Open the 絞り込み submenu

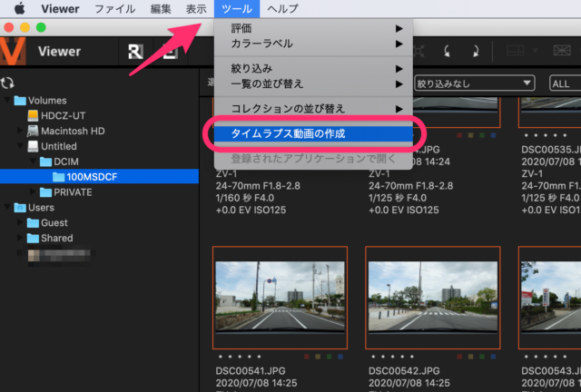point(313,69)
